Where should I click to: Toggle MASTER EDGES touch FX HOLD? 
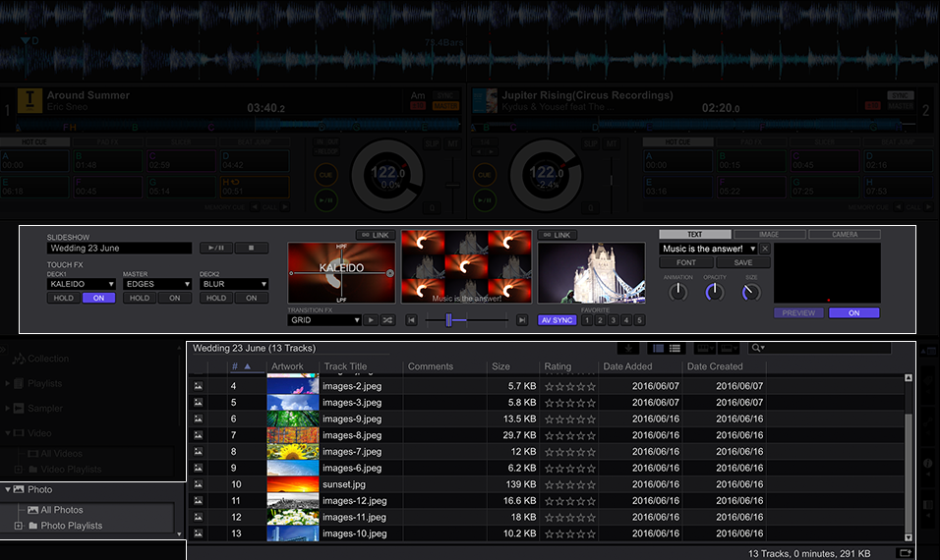coord(140,298)
